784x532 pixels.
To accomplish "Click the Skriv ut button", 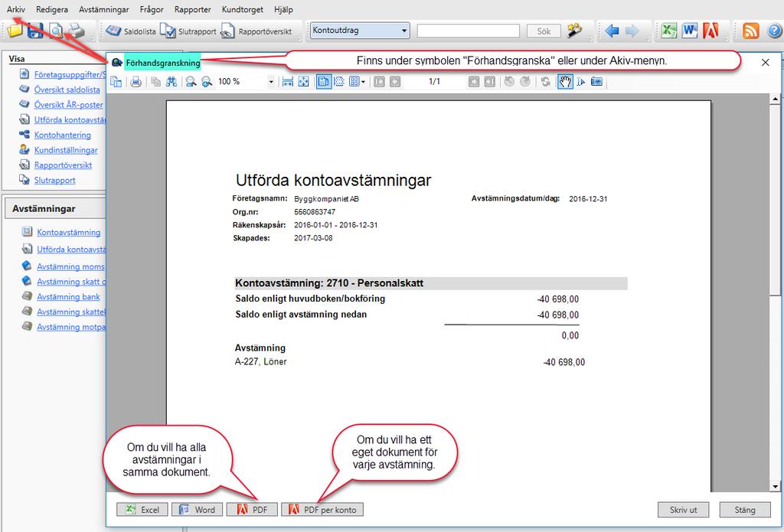I will (x=683, y=510).
